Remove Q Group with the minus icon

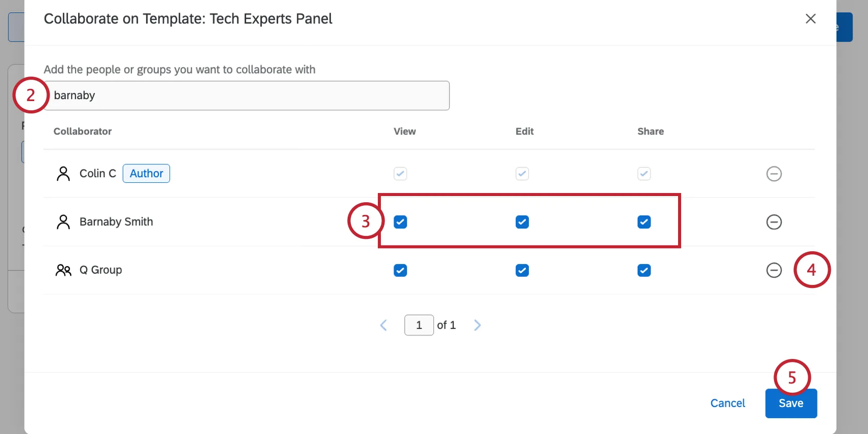coord(774,270)
